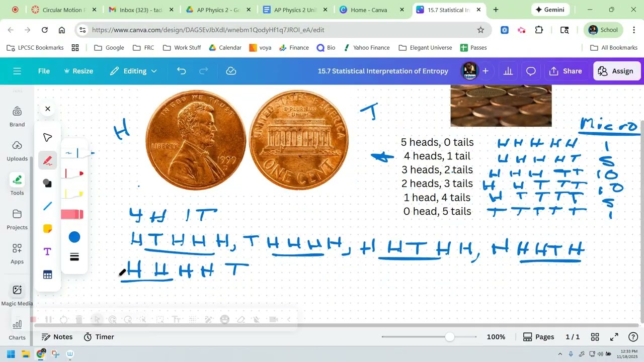This screenshot has height=362, width=644.
Task: Open the blue color picker circle
Action: (74, 237)
